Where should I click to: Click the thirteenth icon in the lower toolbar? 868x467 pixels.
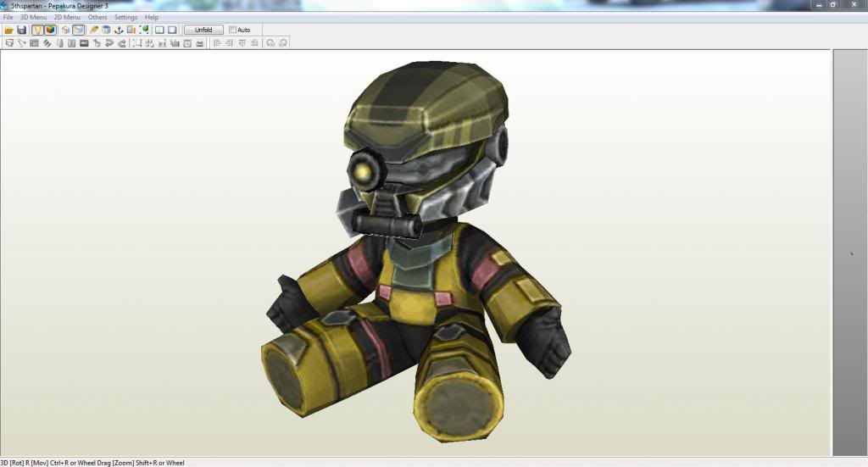click(x=162, y=43)
